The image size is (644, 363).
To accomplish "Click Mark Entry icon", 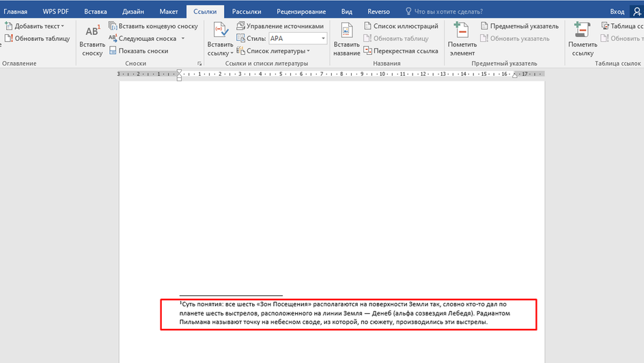I will [x=462, y=31].
